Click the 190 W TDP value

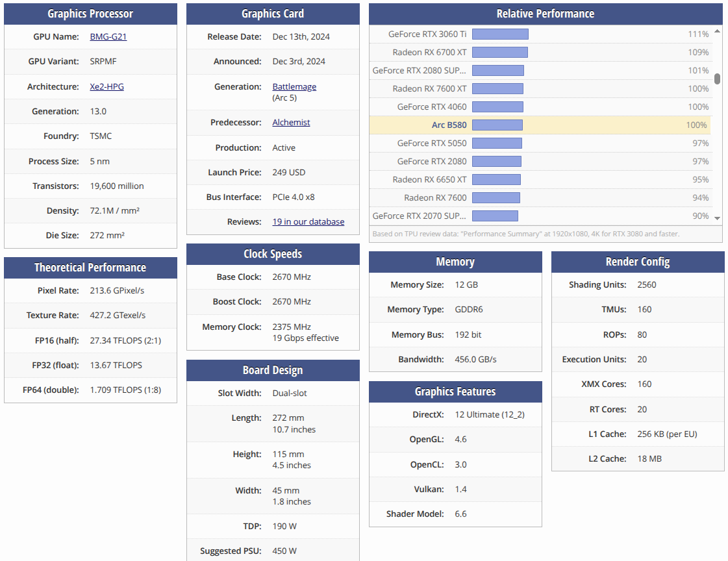click(284, 526)
